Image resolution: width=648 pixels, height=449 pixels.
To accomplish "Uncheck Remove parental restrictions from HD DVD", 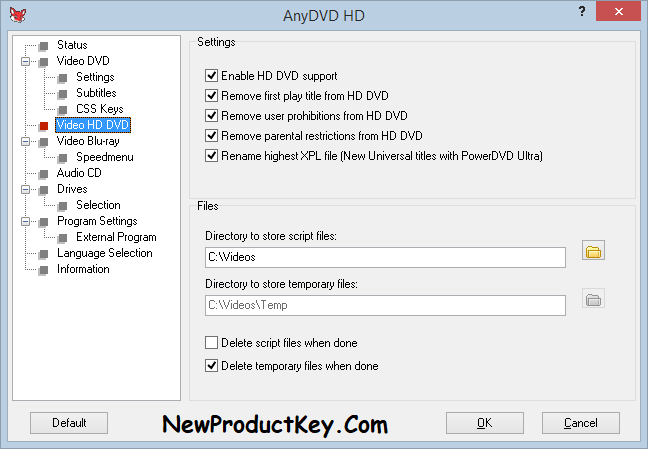I will (211, 136).
